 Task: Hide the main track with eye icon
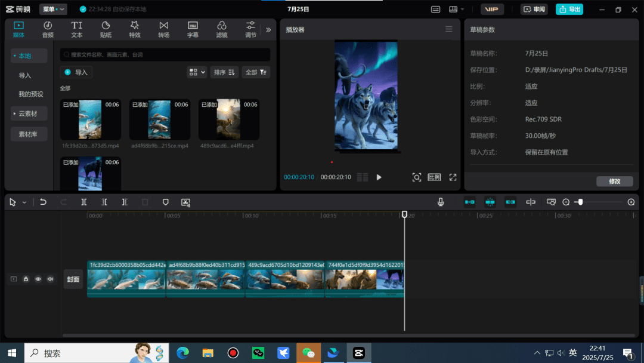coord(38,279)
